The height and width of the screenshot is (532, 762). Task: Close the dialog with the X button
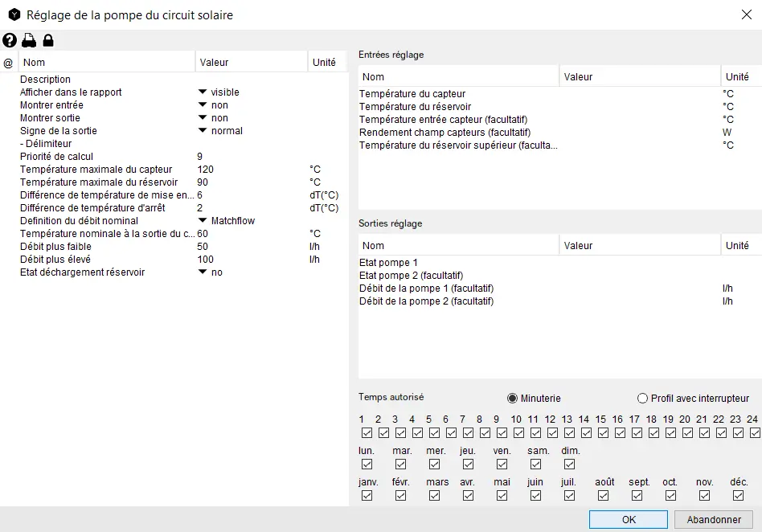745,14
